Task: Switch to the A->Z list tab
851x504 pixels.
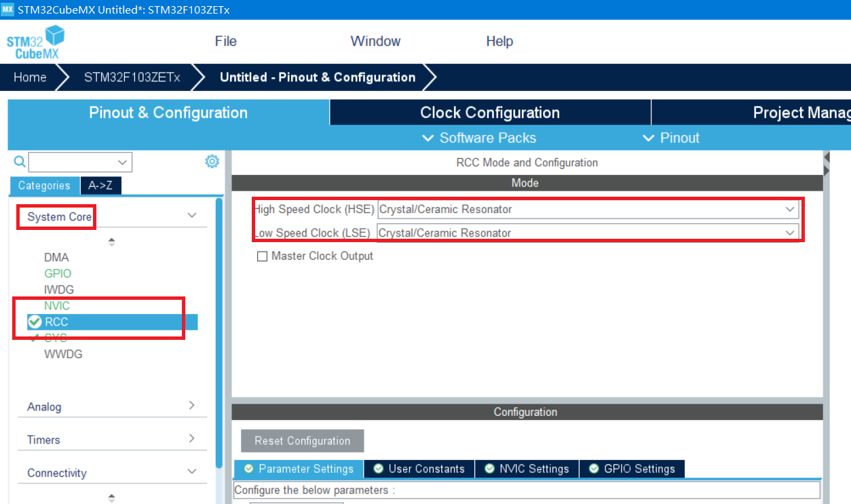Action: (100, 186)
